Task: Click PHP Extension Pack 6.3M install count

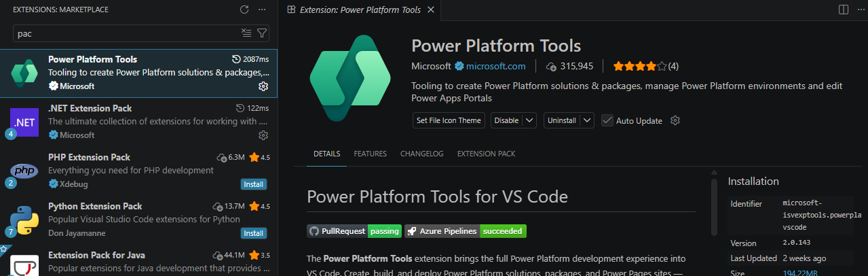Action: [231, 157]
